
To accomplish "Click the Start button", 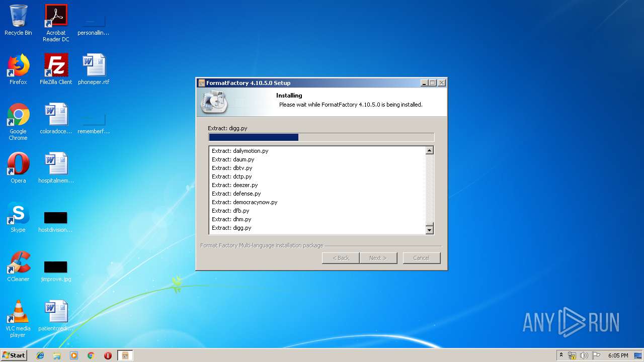I will pyautogui.click(x=14, y=355).
